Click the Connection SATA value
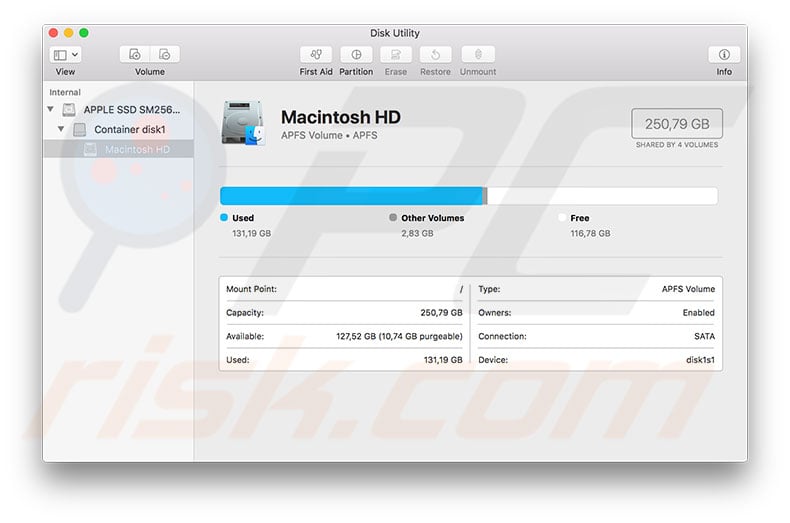Viewport: 790px width, 523px height. pyautogui.click(x=704, y=336)
